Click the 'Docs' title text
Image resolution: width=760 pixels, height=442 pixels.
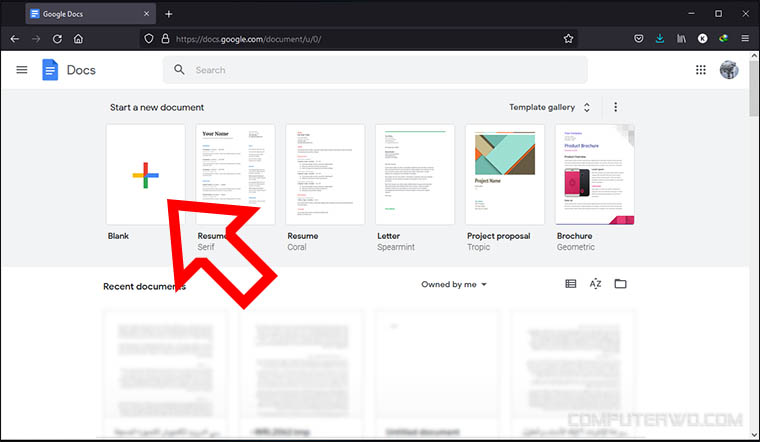(81, 70)
